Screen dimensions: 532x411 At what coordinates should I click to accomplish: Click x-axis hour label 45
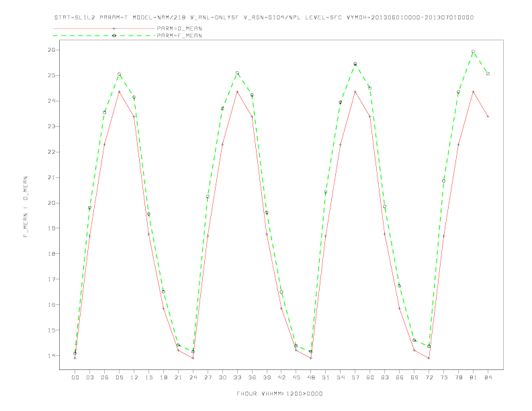(x=296, y=377)
